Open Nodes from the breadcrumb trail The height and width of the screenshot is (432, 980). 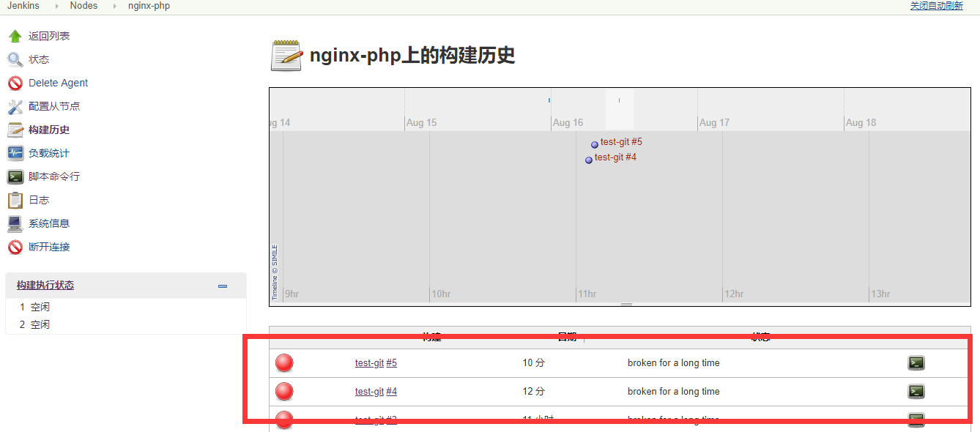point(83,5)
